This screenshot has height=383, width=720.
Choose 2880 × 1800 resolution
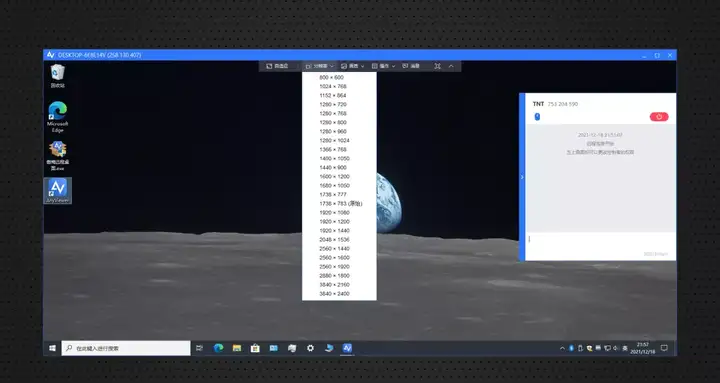pos(339,276)
